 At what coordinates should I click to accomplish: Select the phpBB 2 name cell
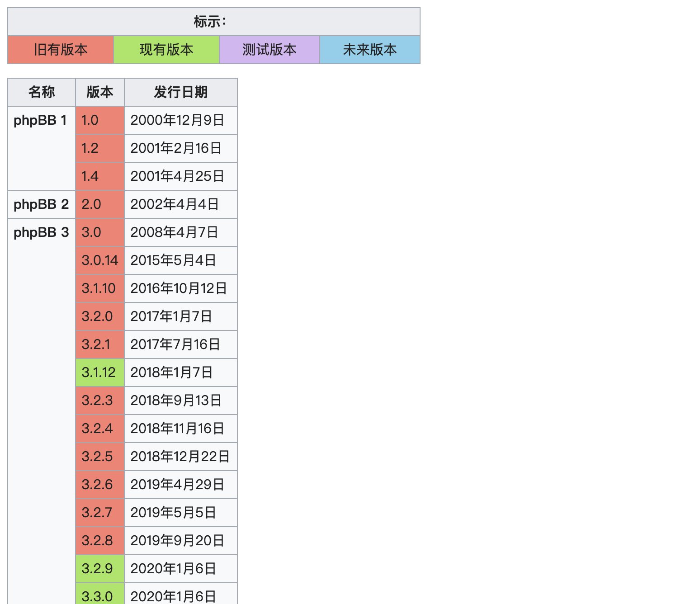click(x=42, y=204)
